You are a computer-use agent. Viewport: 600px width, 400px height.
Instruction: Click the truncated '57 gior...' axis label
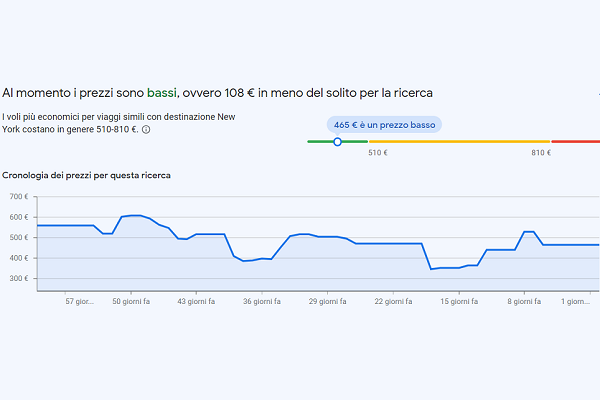tap(80, 302)
